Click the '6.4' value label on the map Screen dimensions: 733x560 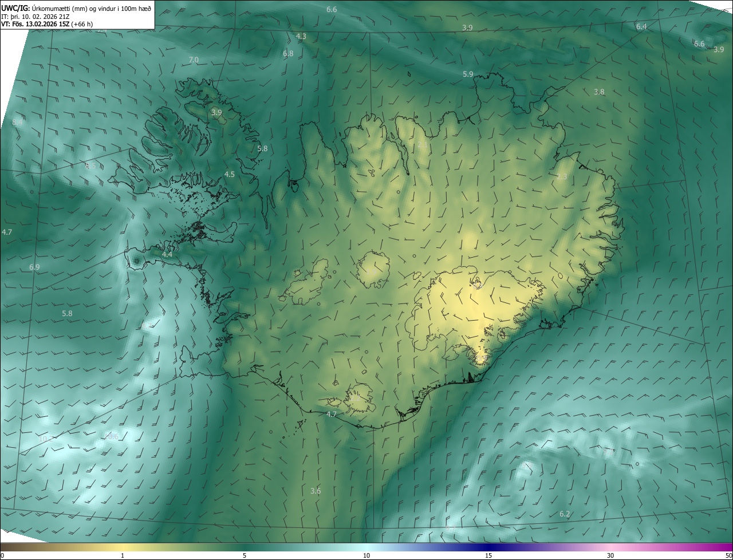tap(641, 27)
